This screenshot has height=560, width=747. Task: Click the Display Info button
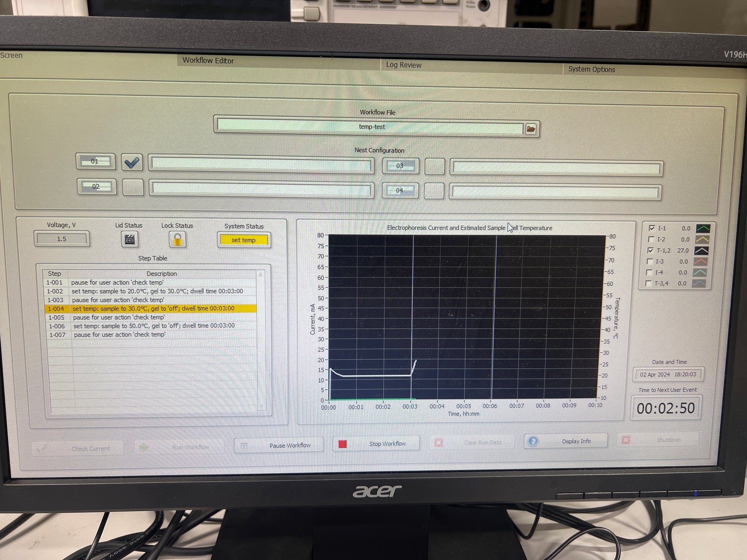(x=566, y=441)
